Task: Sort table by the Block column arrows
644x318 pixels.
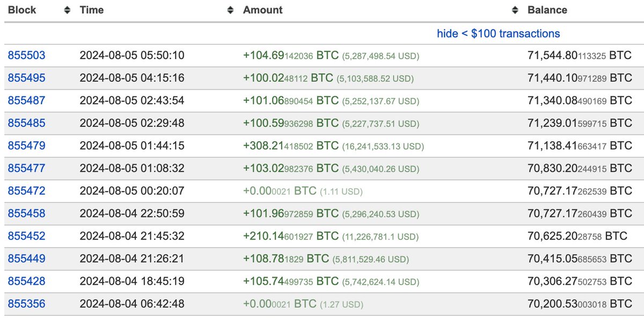Action: coord(67,10)
